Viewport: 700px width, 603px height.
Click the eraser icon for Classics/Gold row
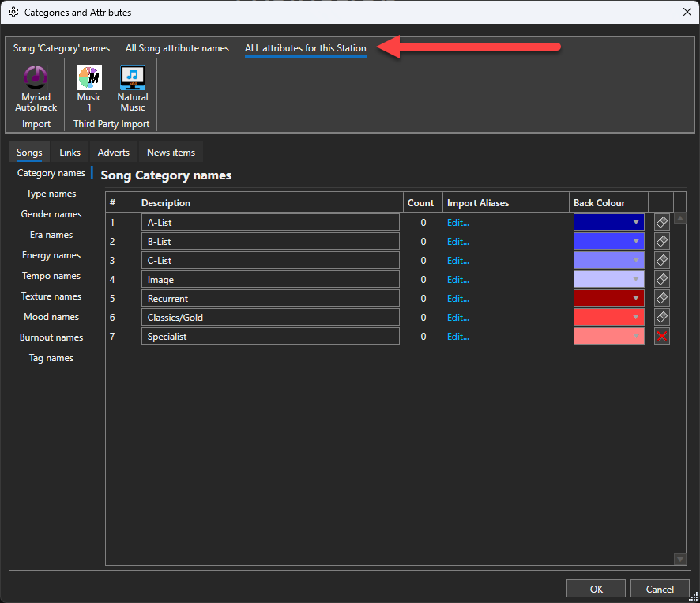point(662,318)
